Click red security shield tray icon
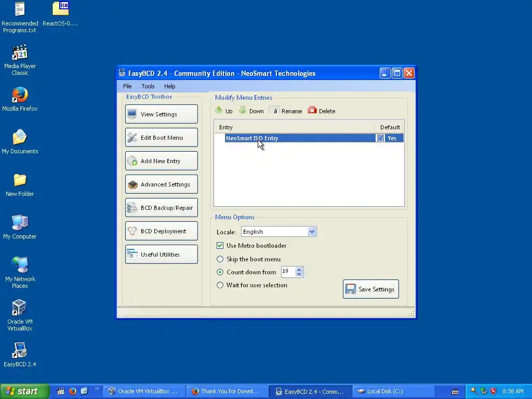 [x=494, y=391]
